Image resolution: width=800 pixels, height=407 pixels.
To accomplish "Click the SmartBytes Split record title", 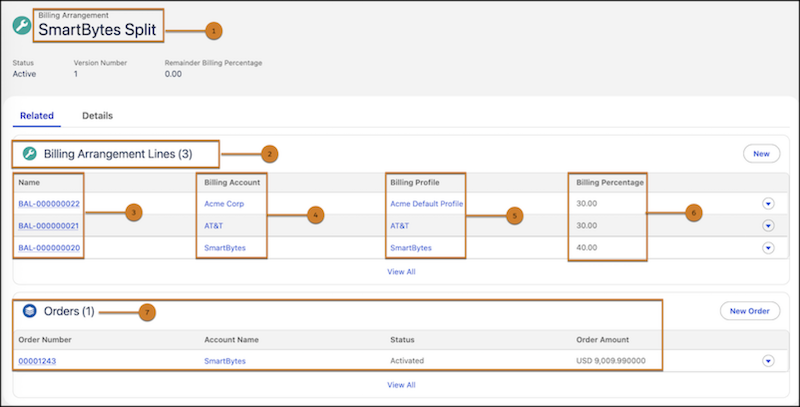I will pos(97,30).
